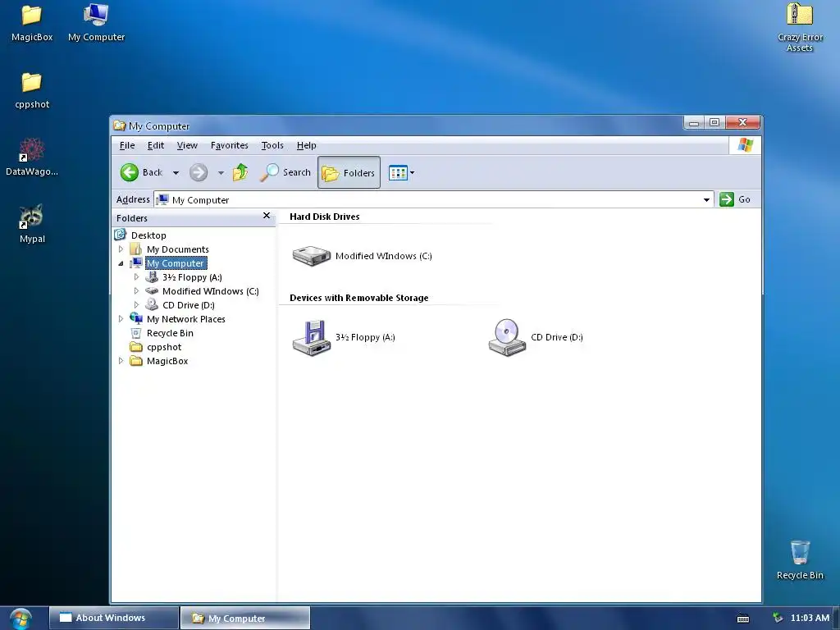The width and height of the screenshot is (840, 630).
Task: Select Modified WIndows (C:) in tree
Action: click(x=211, y=291)
